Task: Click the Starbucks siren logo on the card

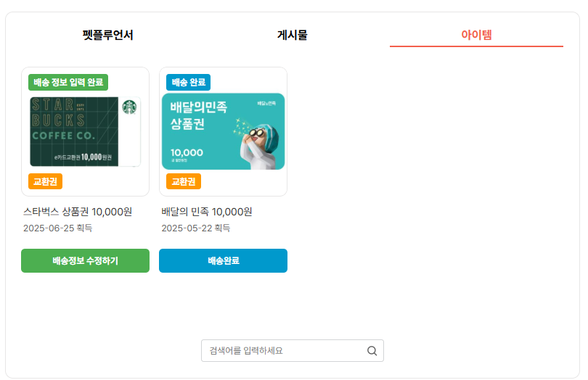Action: [129, 107]
